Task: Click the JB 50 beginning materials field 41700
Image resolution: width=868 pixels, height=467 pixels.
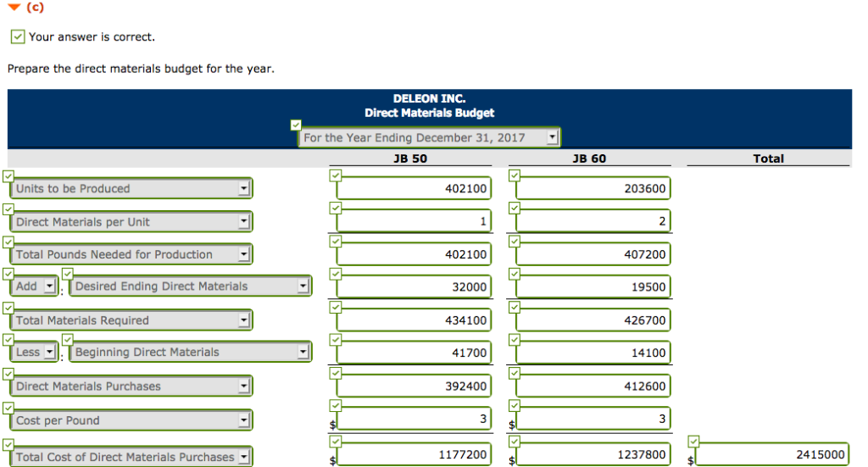Action: coord(414,353)
